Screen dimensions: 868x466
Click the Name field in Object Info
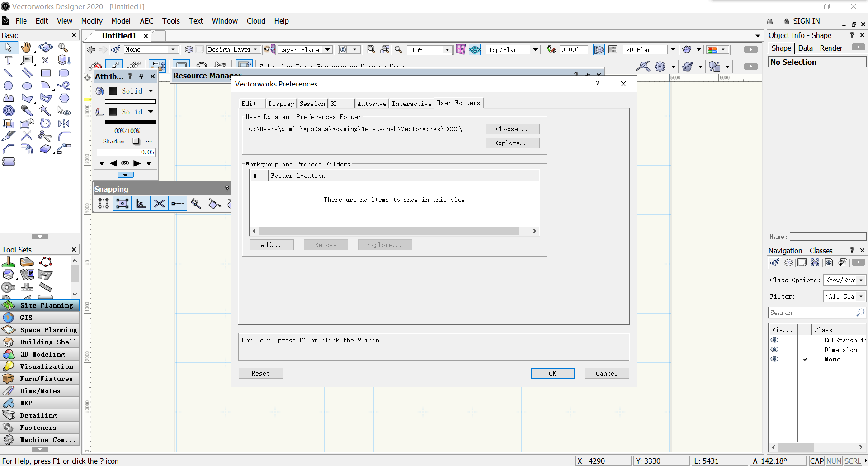coord(827,237)
